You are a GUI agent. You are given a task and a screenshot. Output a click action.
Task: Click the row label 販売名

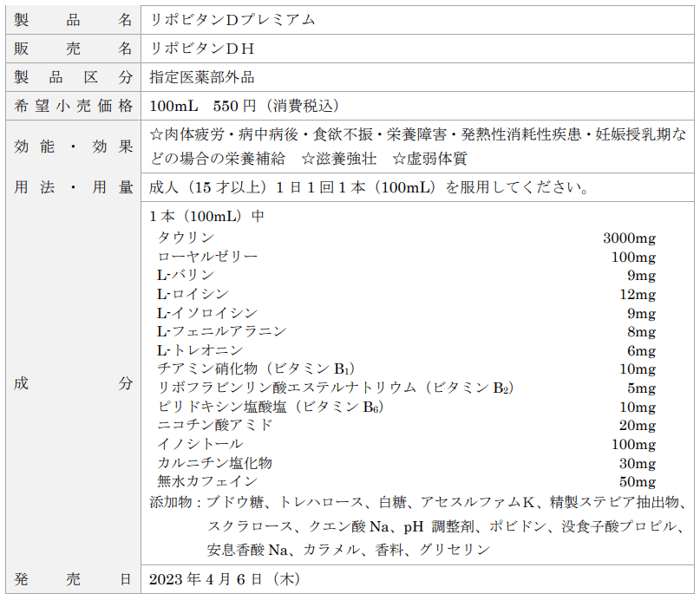click(x=73, y=49)
